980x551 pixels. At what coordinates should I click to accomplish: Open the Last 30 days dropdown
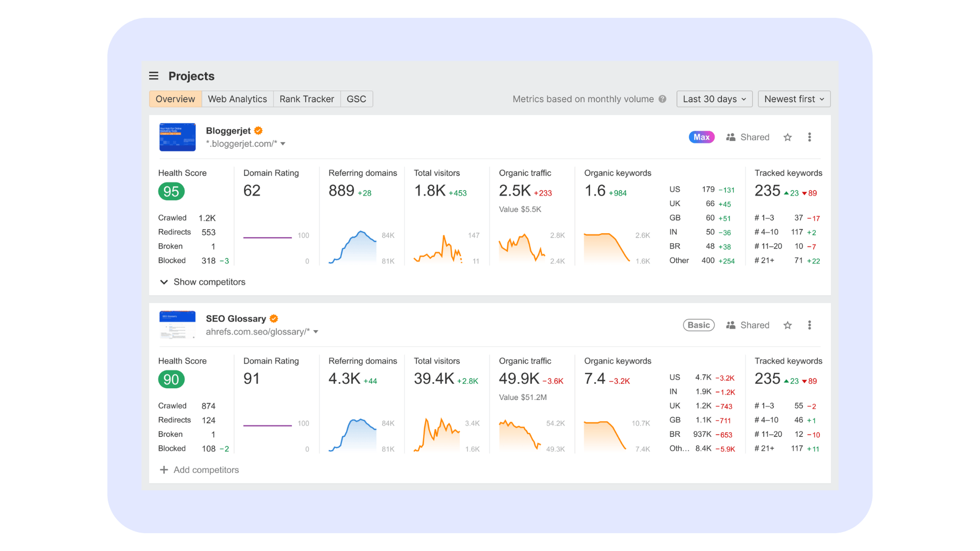point(714,99)
